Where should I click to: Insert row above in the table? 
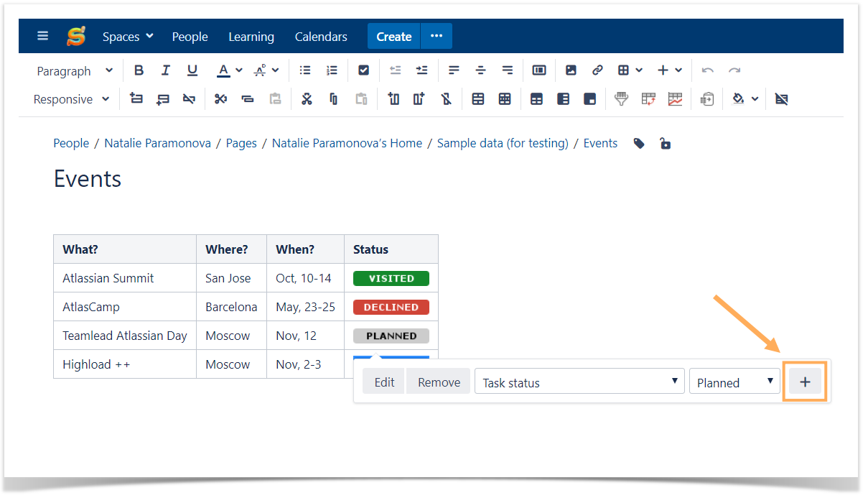(136, 99)
